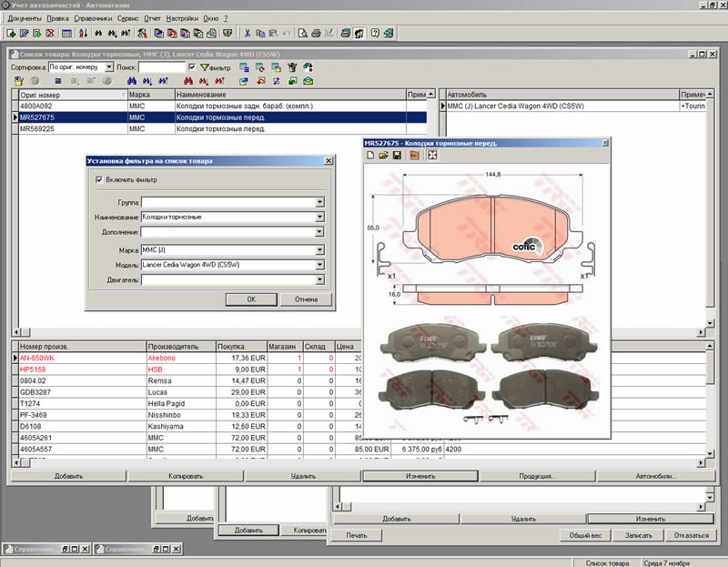
Task: Click the cut scissors icon in main toolbar
Action: coord(248,33)
